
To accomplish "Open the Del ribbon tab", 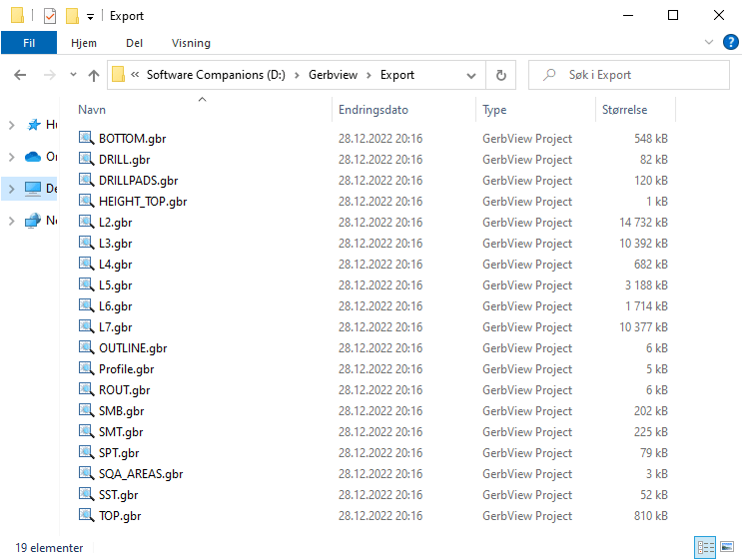I will pyautogui.click(x=134, y=43).
